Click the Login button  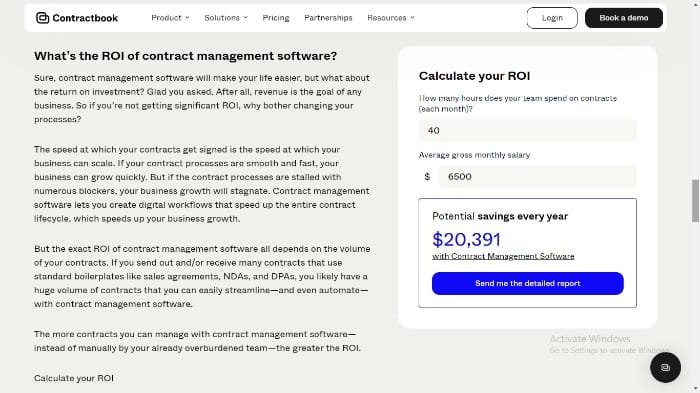pyautogui.click(x=552, y=18)
